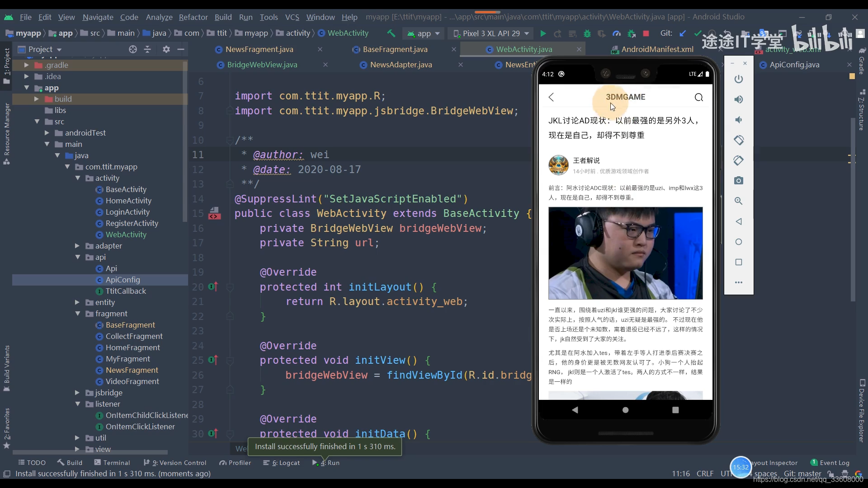Take an emulator screenshot with camera icon
The width and height of the screenshot is (868, 488).
(739, 181)
